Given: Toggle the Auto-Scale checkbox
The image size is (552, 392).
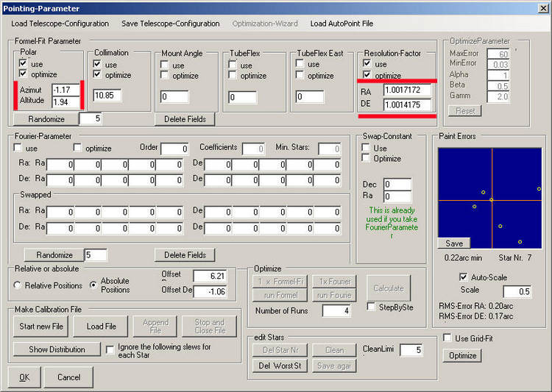Looking at the screenshot, I should [463, 277].
